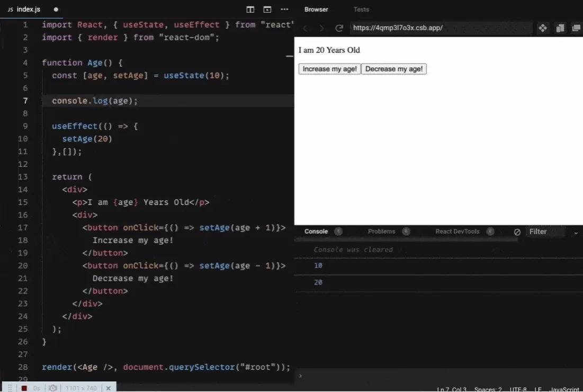Change indentation via 'Spaces: 2' status item

pos(488,389)
